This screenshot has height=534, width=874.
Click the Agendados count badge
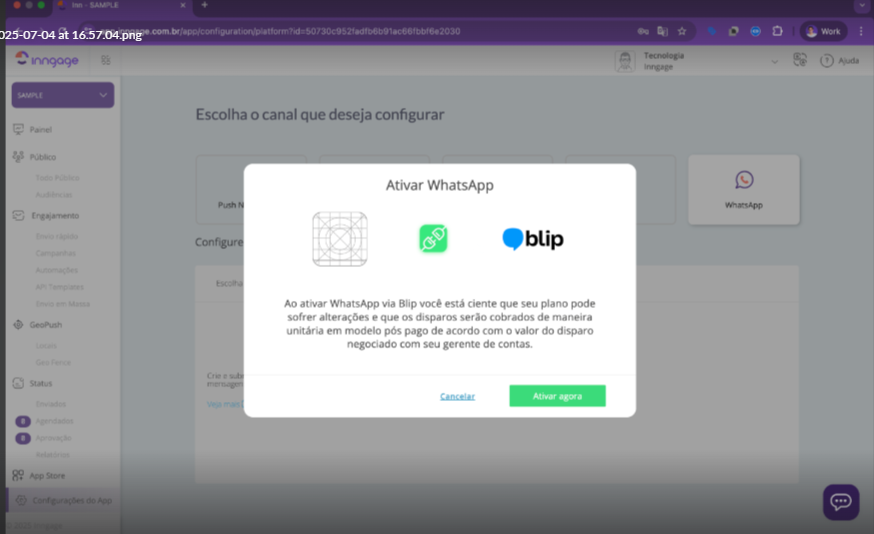pyautogui.click(x=23, y=421)
